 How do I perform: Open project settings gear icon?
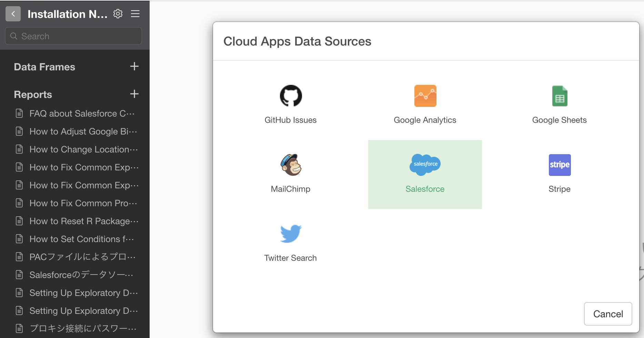118,14
